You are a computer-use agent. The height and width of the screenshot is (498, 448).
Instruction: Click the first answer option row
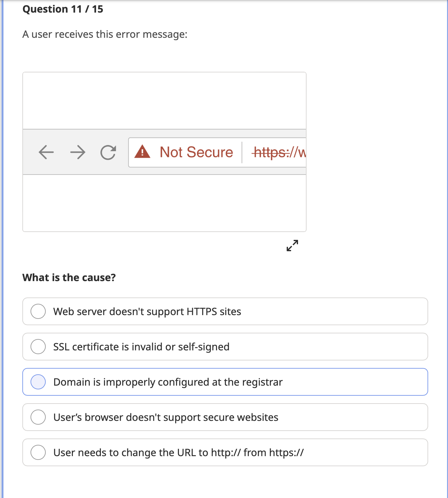pyautogui.click(x=225, y=311)
